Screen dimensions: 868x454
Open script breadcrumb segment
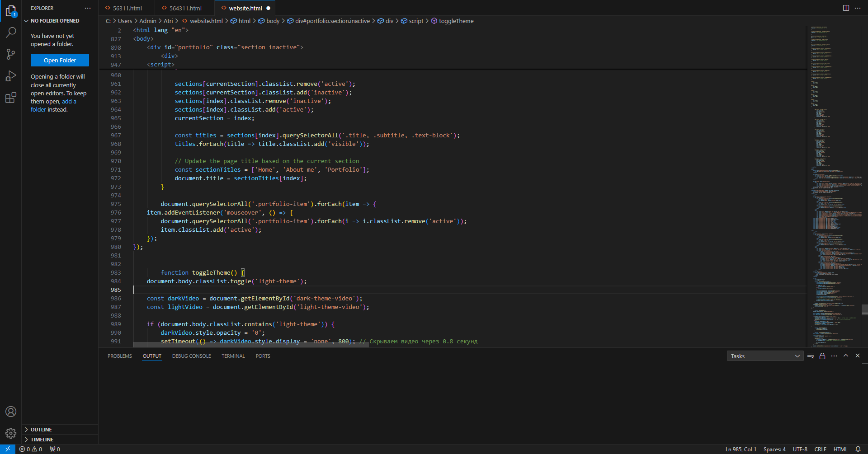tap(412, 21)
